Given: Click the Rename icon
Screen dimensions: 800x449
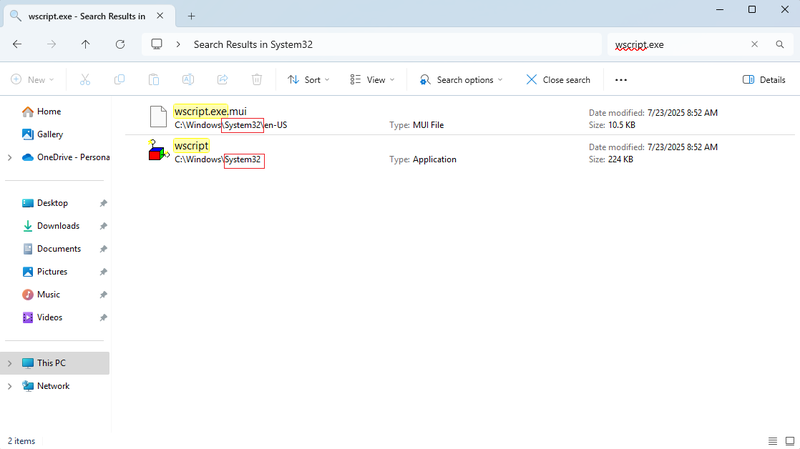Looking at the screenshot, I should pos(188,80).
